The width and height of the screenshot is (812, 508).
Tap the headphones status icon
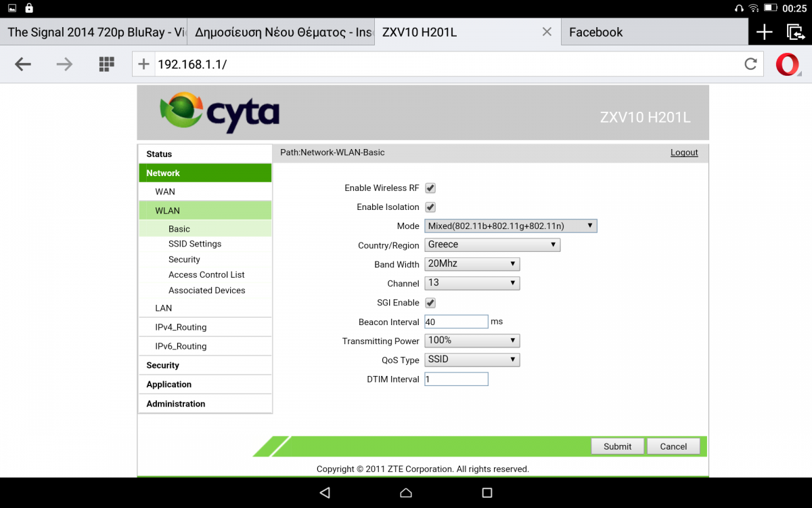pyautogui.click(x=739, y=8)
